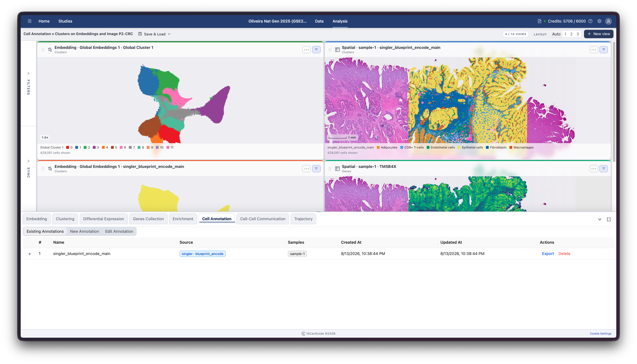Image resolution: width=637 pixels, height=364 pixels.
Task: Toggle cluster 0 in the Global Cluster 1 legend
Action: (x=69, y=147)
